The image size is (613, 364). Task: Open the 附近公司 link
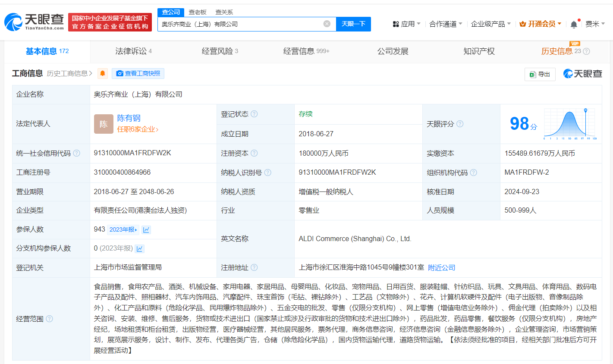tap(441, 267)
